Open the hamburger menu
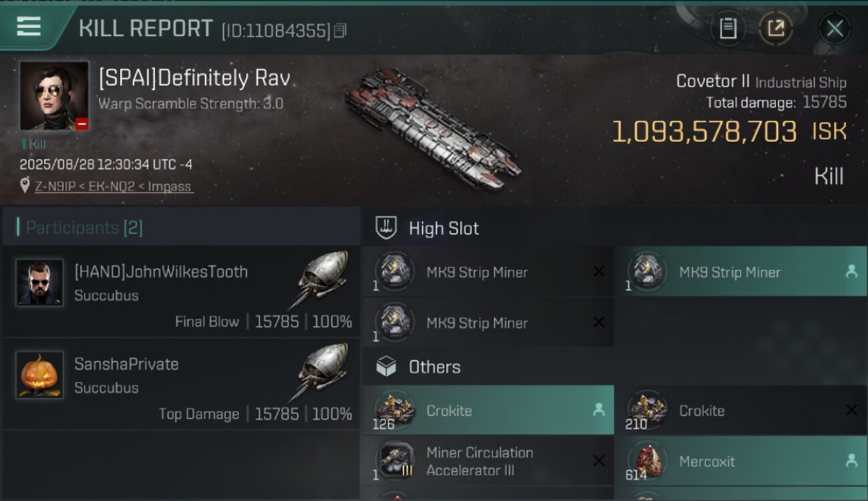Screen dimensions: 868x501 pyautogui.click(x=29, y=27)
